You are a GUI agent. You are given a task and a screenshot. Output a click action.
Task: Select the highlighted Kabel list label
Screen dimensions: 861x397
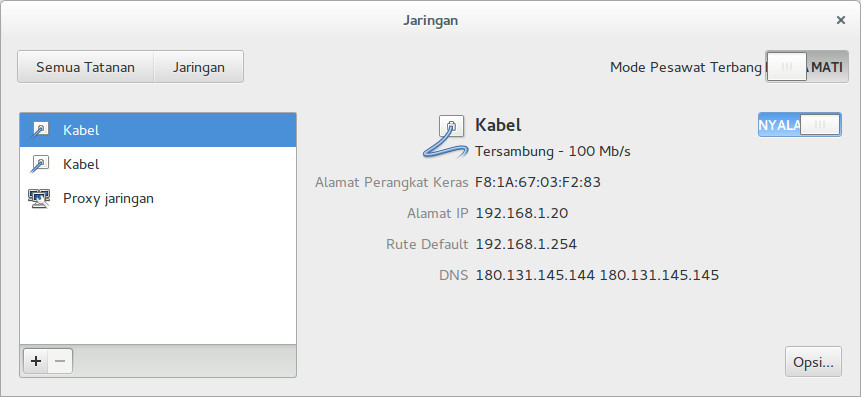(81, 130)
